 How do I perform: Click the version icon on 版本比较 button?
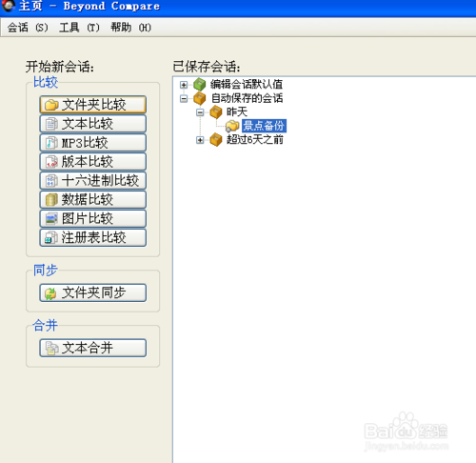pyautogui.click(x=51, y=162)
